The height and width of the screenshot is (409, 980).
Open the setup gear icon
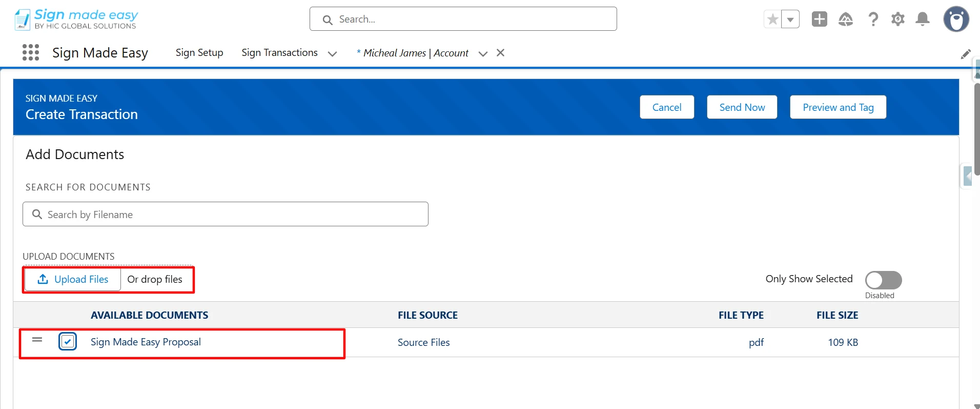coord(898,20)
